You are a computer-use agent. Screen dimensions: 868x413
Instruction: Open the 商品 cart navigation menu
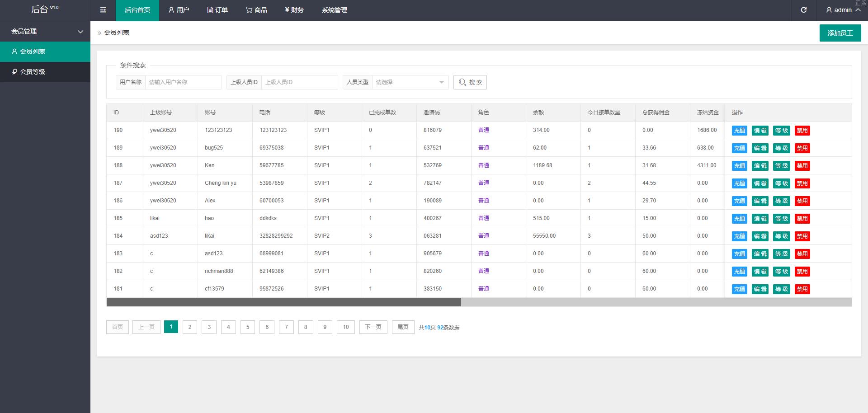click(256, 10)
